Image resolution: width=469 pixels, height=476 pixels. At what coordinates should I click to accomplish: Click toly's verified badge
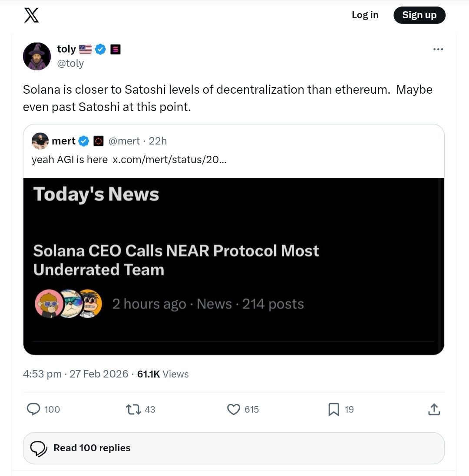click(100, 49)
